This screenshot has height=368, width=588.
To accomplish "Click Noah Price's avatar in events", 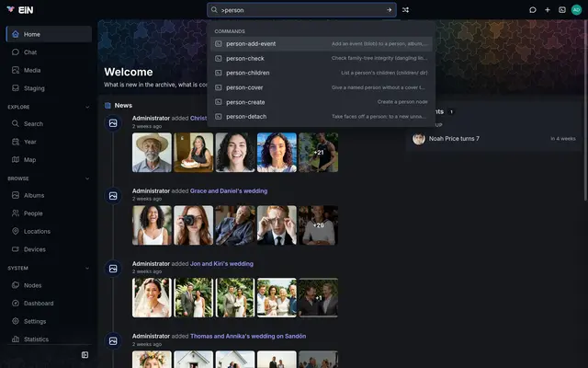I will [x=419, y=139].
